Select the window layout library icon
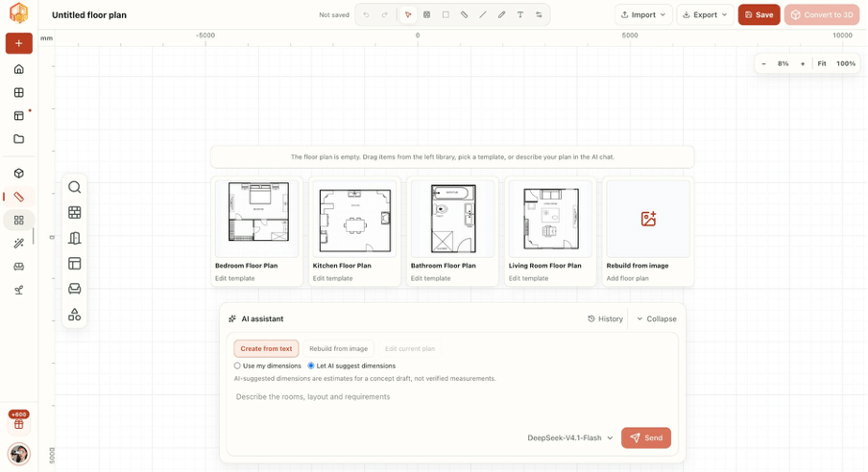The height and width of the screenshot is (472, 868). click(75, 264)
